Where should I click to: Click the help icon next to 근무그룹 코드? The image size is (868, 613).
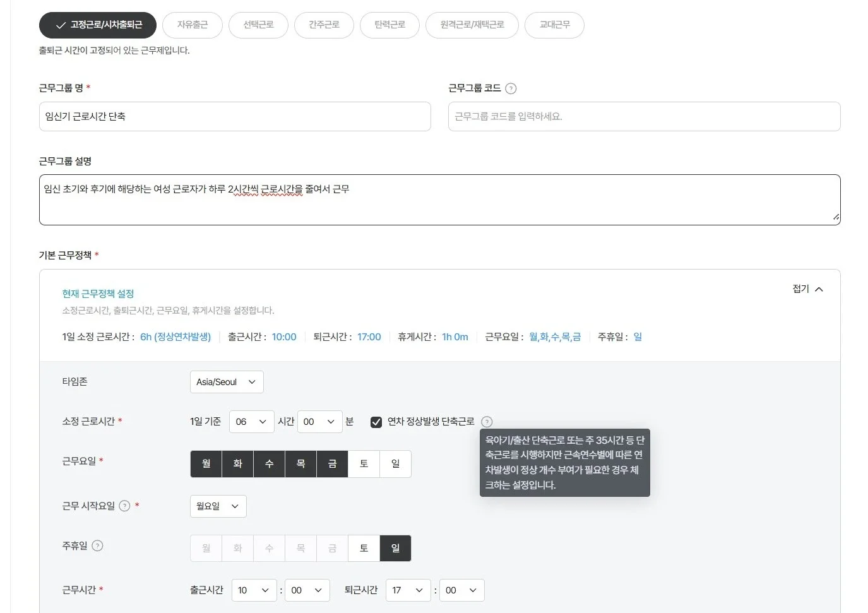coord(511,88)
